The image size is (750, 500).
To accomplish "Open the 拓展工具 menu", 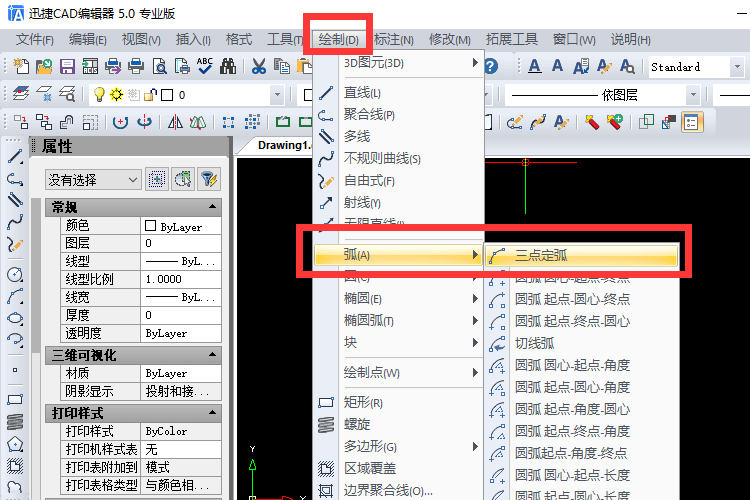I will coord(512,40).
